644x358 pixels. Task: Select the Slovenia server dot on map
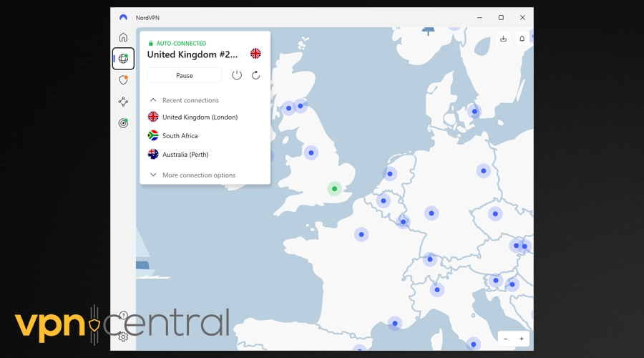point(496,281)
